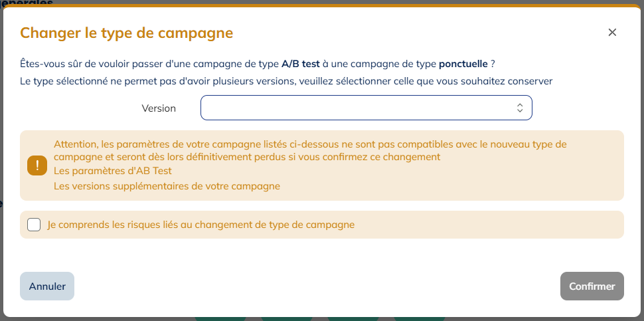
Task: Tick the risk acknowledgment checkbox
Action: (34, 225)
